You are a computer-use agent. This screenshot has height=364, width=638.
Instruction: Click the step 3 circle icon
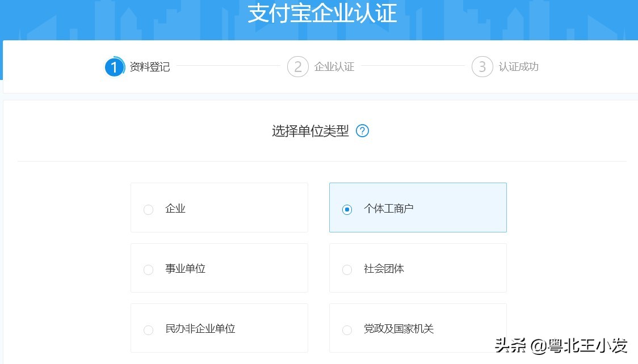click(481, 66)
